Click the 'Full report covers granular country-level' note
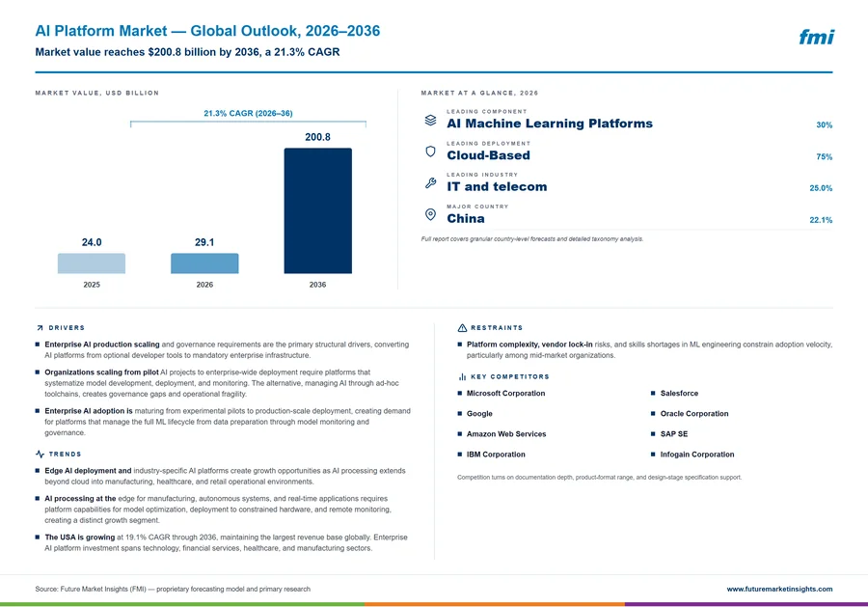This screenshot has height=607, width=868. tap(532, 239)
